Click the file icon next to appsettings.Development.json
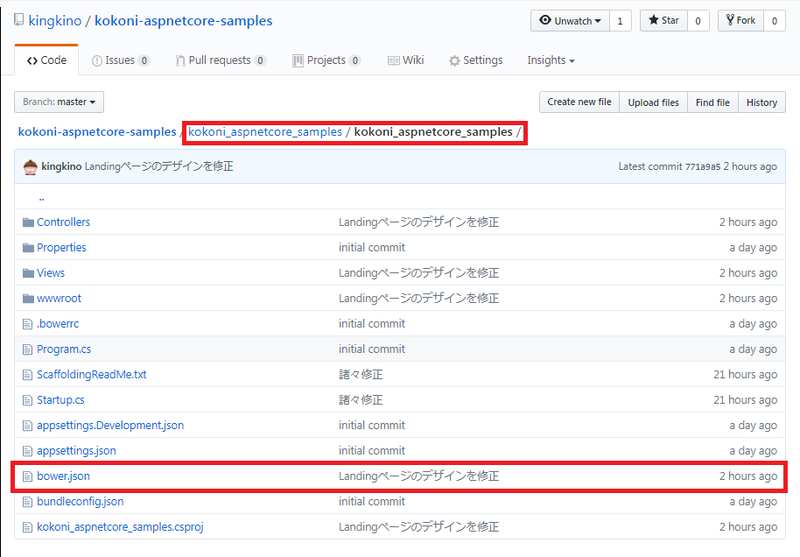Screen dimensions: 800x557 tap(28, 425)
